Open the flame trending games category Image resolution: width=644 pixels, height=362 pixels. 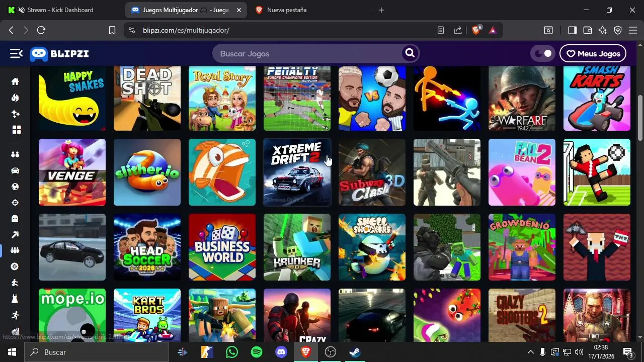click(15, 98)
